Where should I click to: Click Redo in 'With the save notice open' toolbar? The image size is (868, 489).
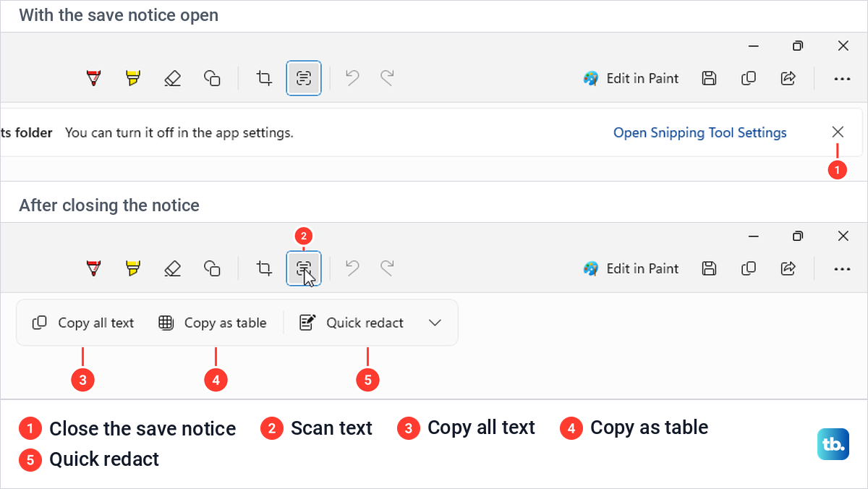[388, 78]
